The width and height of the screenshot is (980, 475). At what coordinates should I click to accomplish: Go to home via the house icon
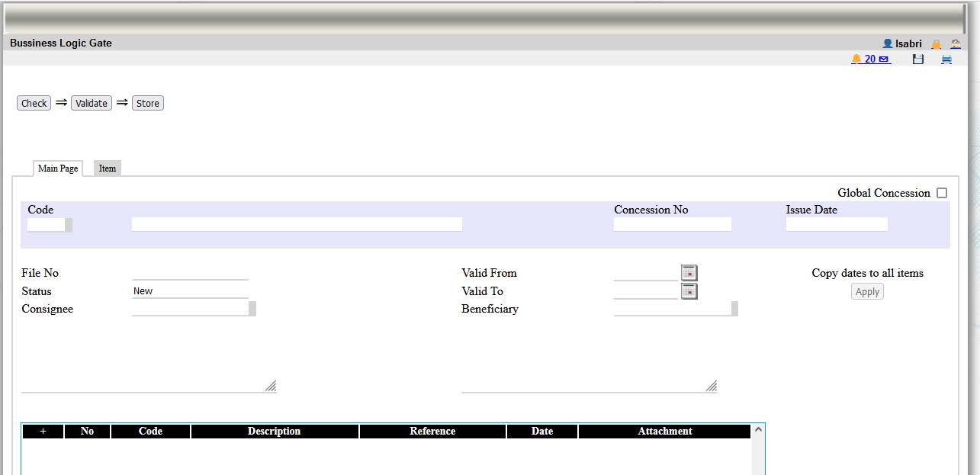click(956, 44)
